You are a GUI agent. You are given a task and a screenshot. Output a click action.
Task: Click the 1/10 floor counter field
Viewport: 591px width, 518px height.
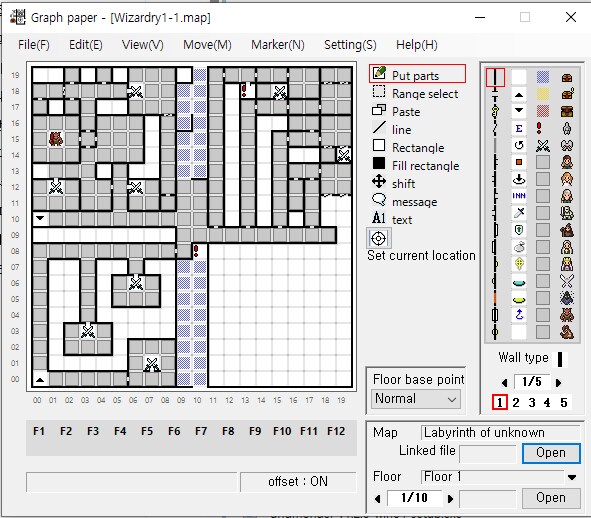(414, 498)
